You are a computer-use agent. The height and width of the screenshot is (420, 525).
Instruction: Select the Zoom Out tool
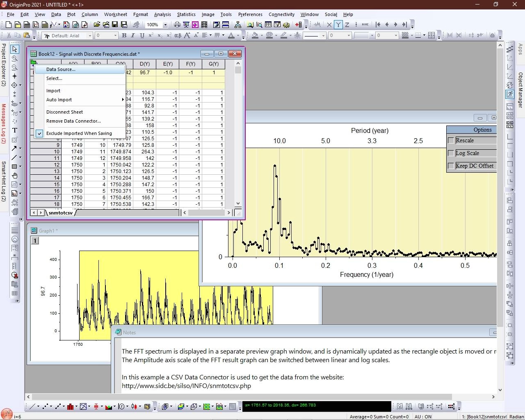point(15,67)
